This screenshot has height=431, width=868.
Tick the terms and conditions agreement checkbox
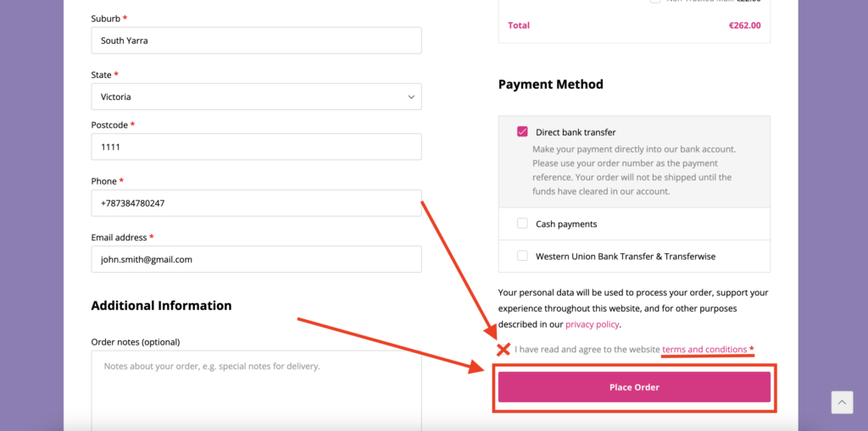(x=504, y=349)
